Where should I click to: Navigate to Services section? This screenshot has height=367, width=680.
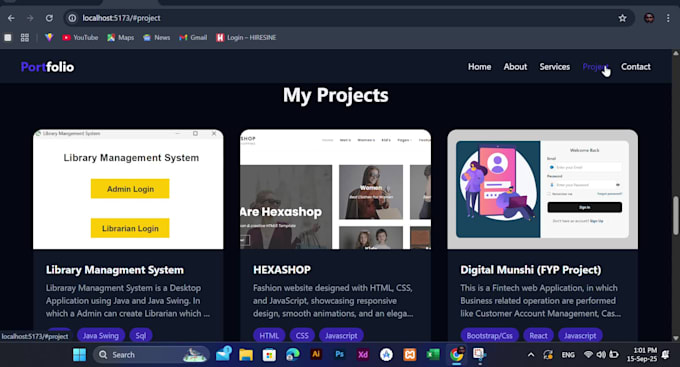coord(555,67)
